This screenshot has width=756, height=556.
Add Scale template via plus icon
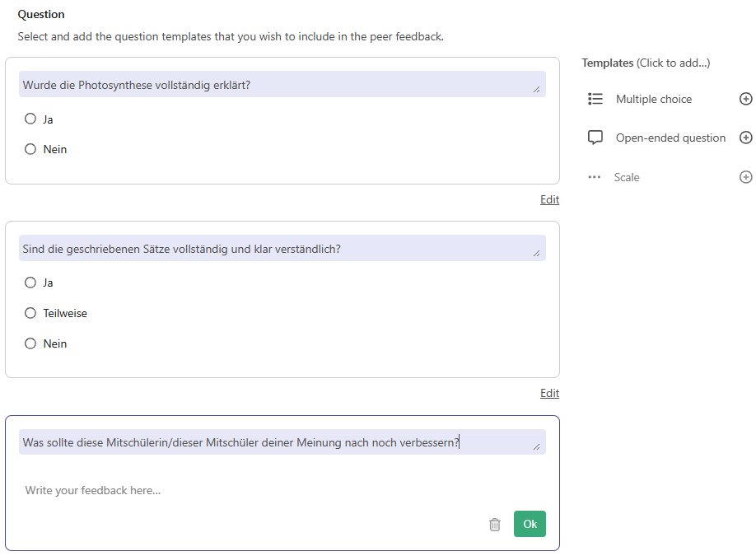746,177
